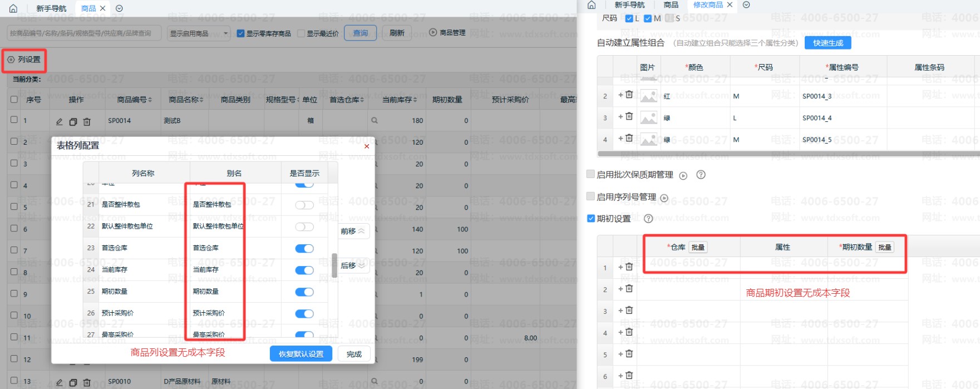Select the 修改商品 tab
The width and height of the screenshot is (980, 389).
coord(708,5)
